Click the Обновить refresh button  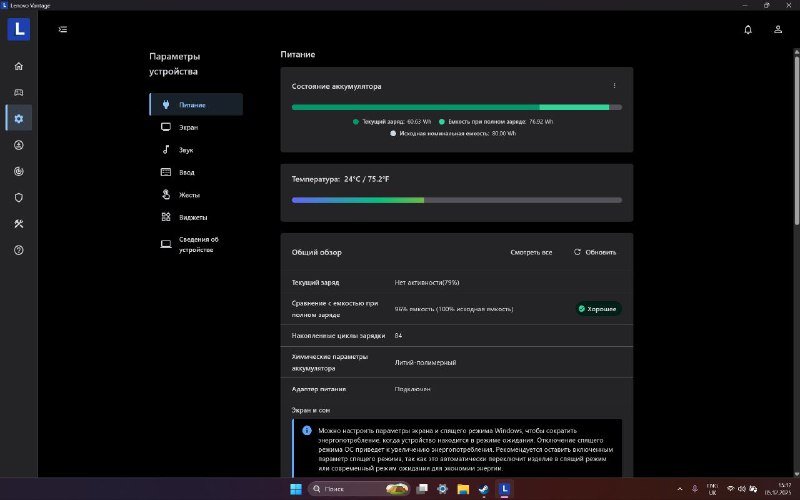595,252
